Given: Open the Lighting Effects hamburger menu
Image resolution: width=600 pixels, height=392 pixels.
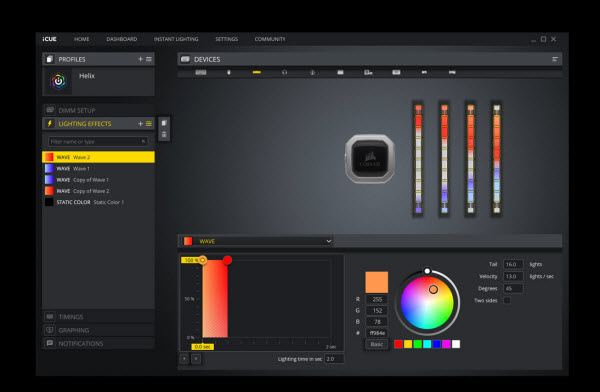Looking at the screenshot, I should coord(149,124).
